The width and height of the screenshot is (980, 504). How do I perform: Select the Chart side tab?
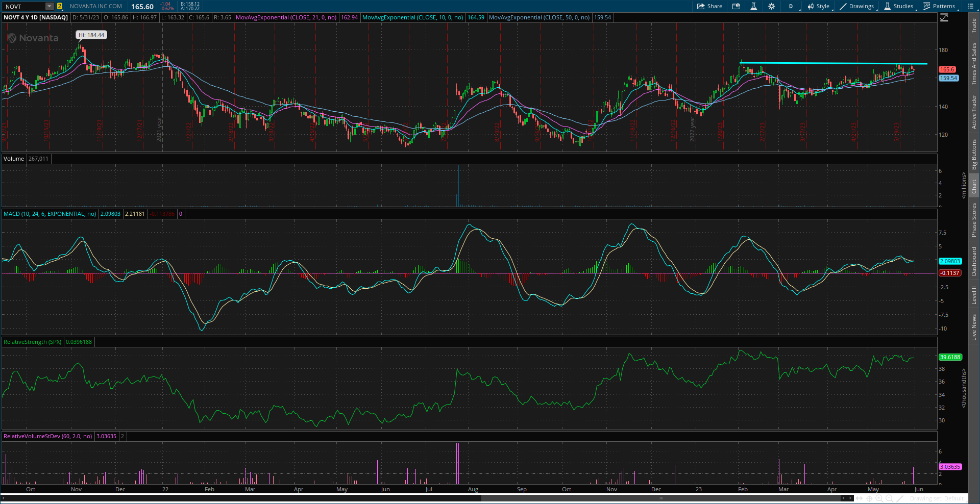click(974, 186)
